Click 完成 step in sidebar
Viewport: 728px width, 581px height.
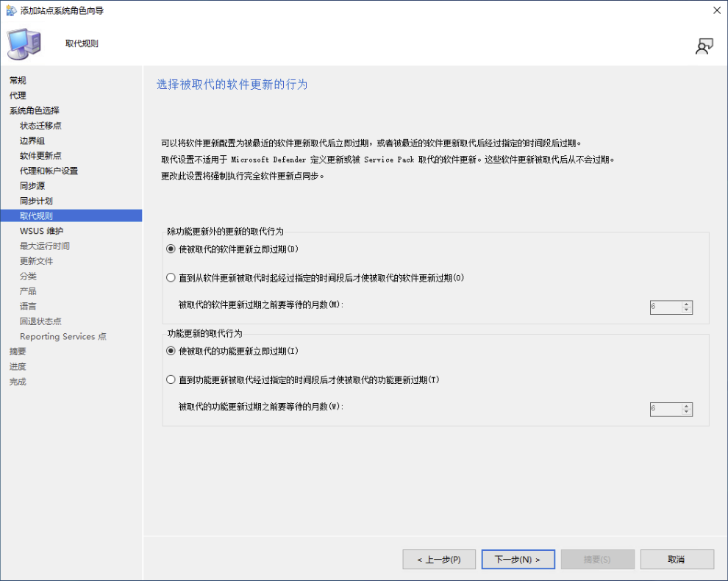[18, 381]
